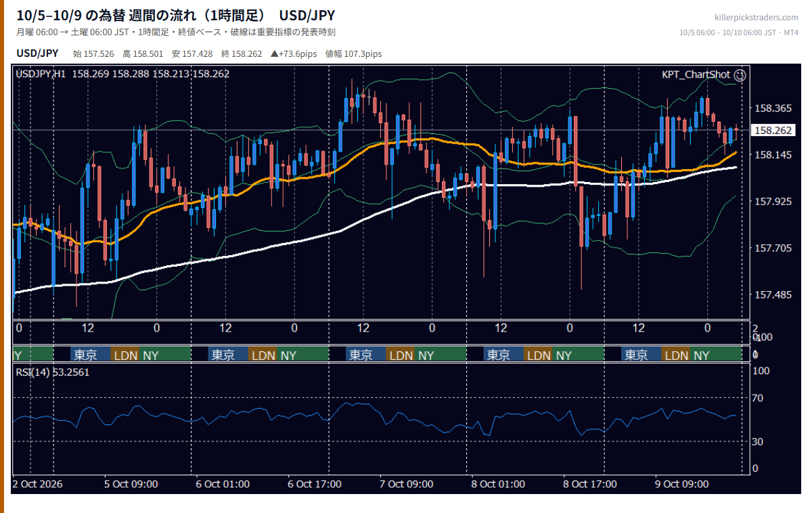Click the 8 Oct 17:00 time label
Viewport: 812px width, 513px height.
(590, 484)
